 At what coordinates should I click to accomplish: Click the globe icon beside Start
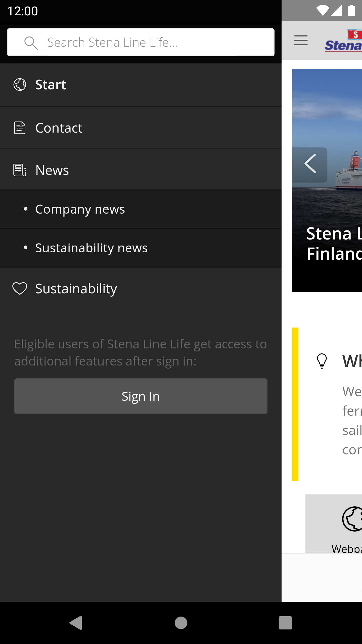[x=20, y=85]
